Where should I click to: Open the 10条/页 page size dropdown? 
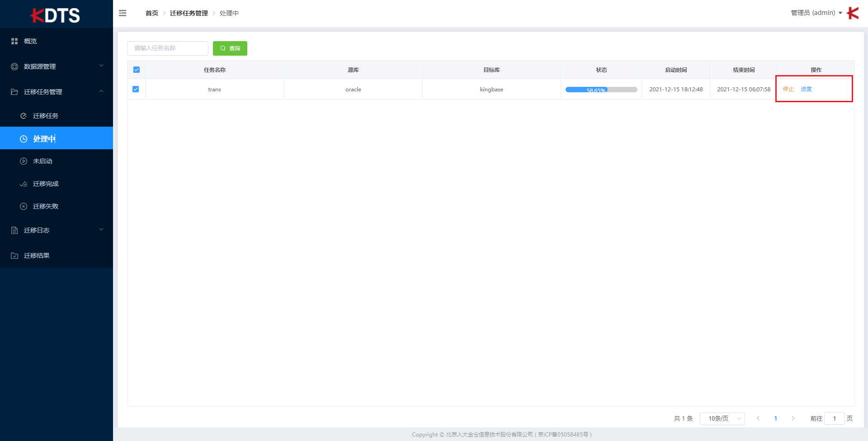(x=722, y=418)
